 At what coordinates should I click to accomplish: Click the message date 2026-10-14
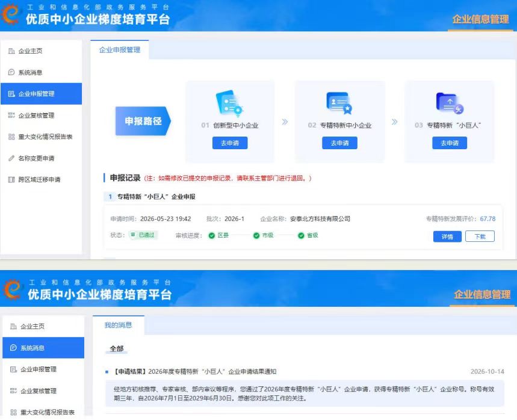pyautogui.click(x=488, y=371)
